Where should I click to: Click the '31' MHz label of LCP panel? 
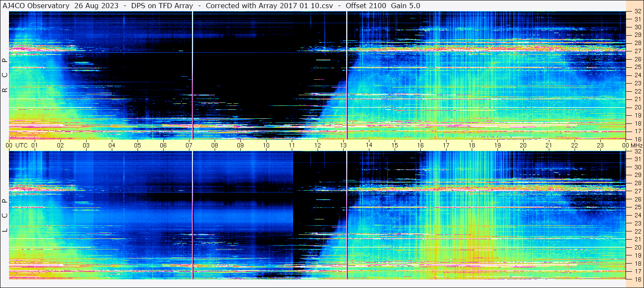(x=637, y=159)
